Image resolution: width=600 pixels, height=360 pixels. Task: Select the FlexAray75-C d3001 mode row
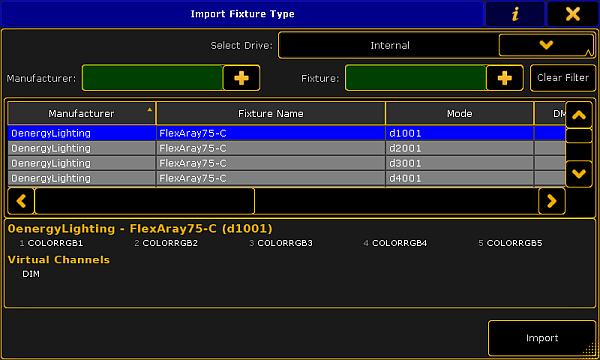(286, 163)
